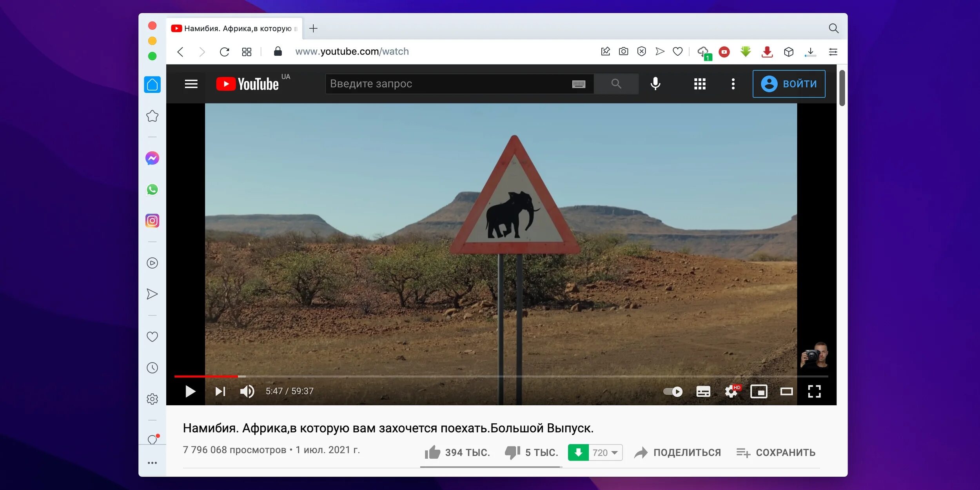The width and height of the screenshot is (980, 490).
Task: Click the page vertical scrollbar
Action: pos(842,88)
